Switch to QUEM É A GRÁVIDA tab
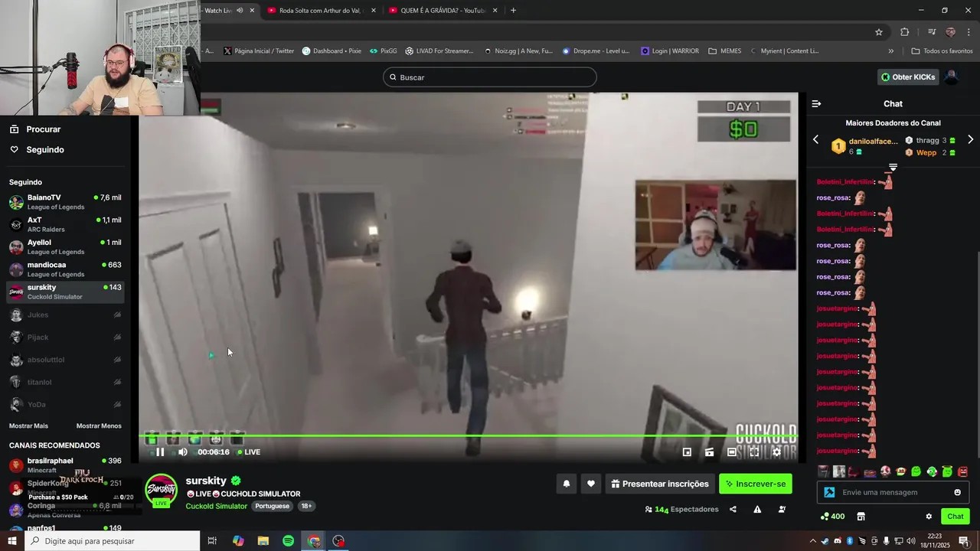Screen dimensions: 980x551 tap(443, 10)
